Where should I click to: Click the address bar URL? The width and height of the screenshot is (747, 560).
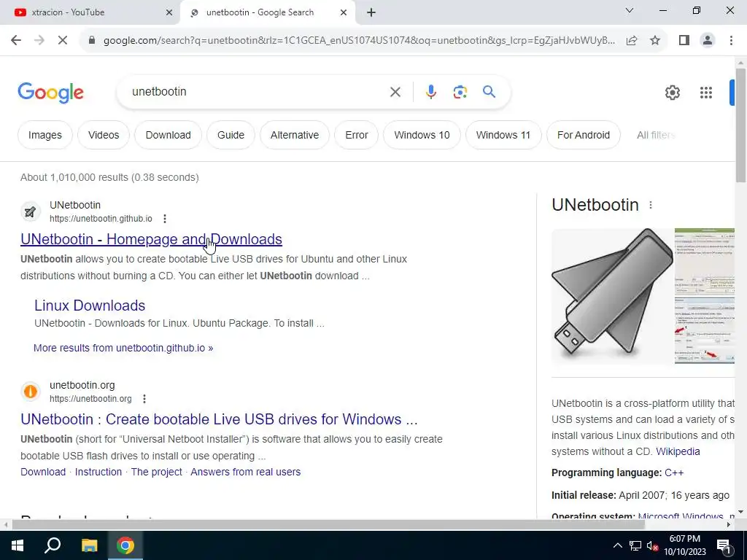tap(359, 41)
